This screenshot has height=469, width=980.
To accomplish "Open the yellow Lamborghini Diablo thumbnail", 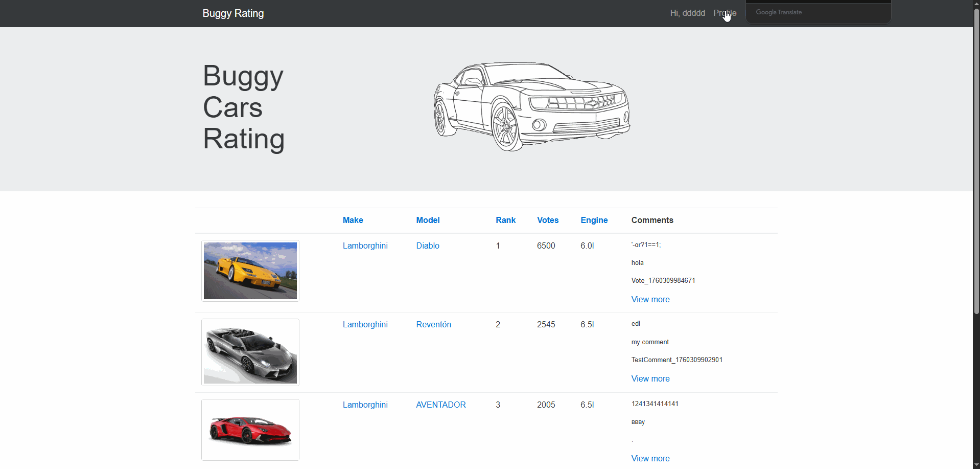I will click(250, 271).
